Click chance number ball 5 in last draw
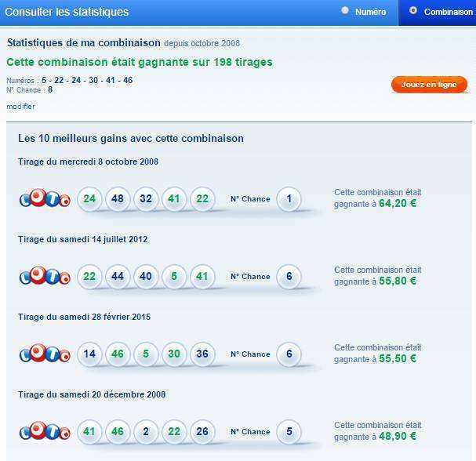 (289, 432)
